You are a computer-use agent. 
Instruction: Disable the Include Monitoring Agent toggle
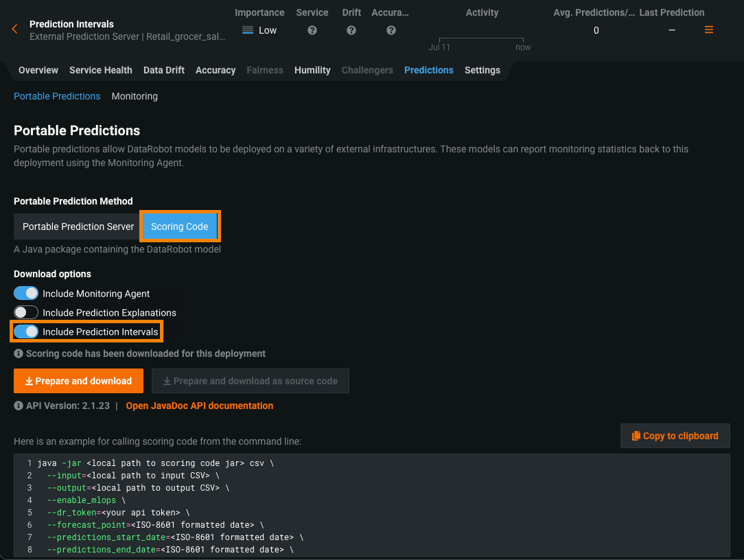[26, 293]
